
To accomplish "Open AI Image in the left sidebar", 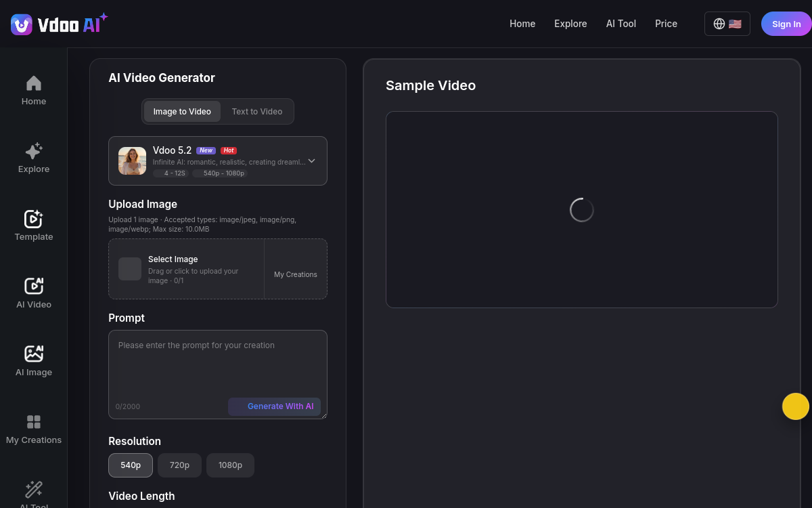I will [34, 362].
